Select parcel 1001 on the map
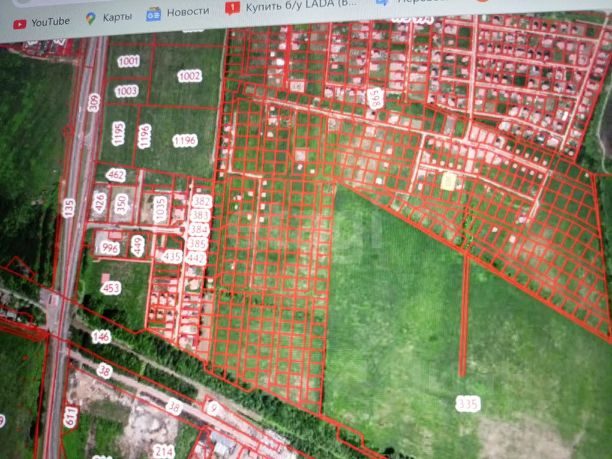The width and height of the screenshot is (612, 459). point(128,61)
